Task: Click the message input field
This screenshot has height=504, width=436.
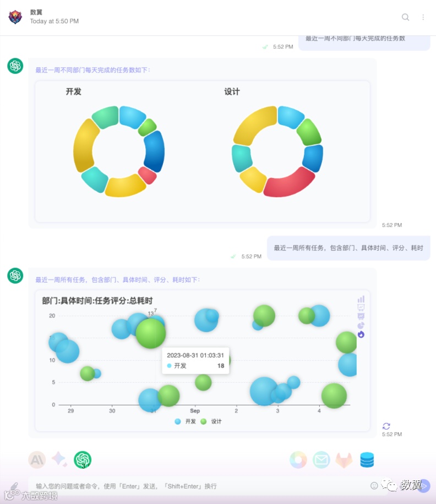Action: (199, 486)
